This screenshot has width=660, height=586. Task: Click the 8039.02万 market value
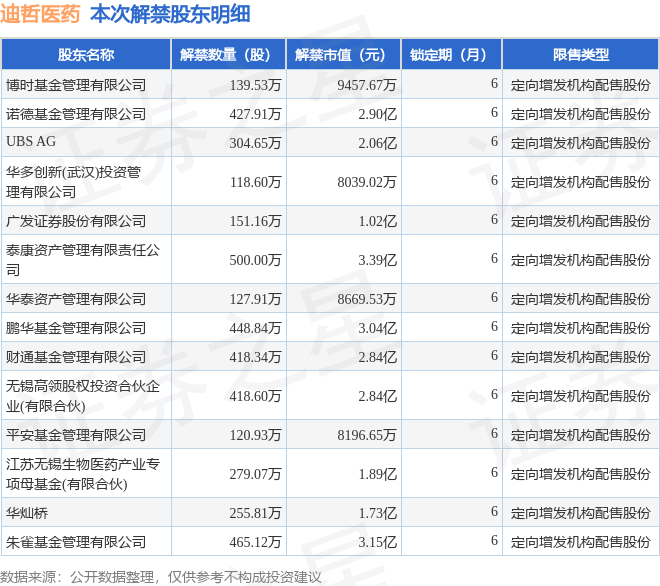click(367, 182)
